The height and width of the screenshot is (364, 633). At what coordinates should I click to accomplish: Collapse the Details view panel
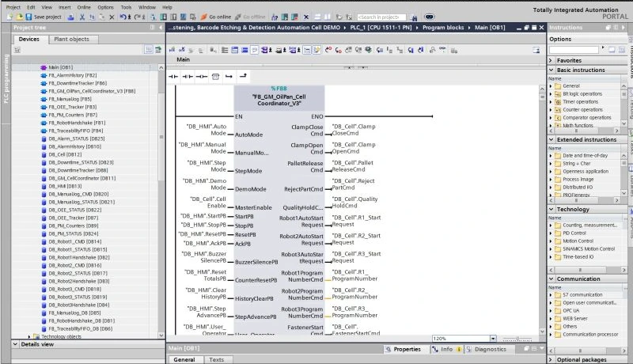tap(15, 344)
